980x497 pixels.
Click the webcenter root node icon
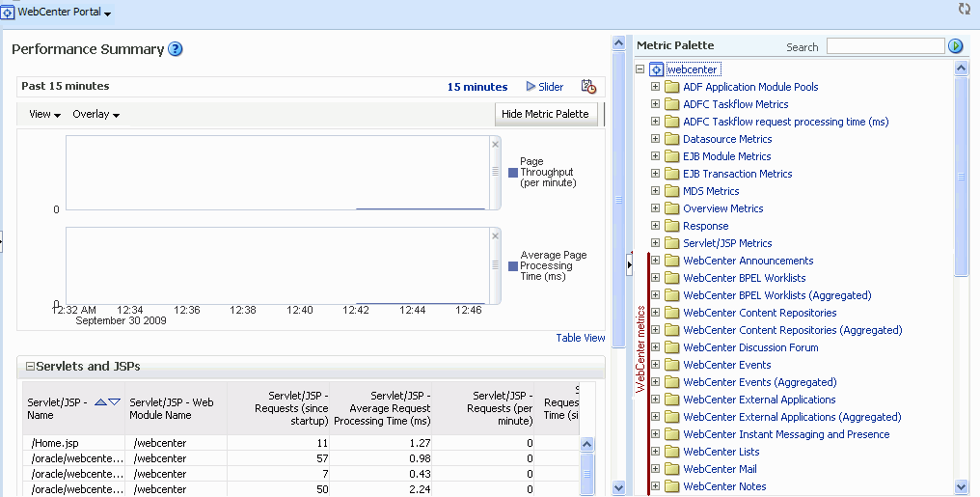pyautogui.click(x=656, y=69)
